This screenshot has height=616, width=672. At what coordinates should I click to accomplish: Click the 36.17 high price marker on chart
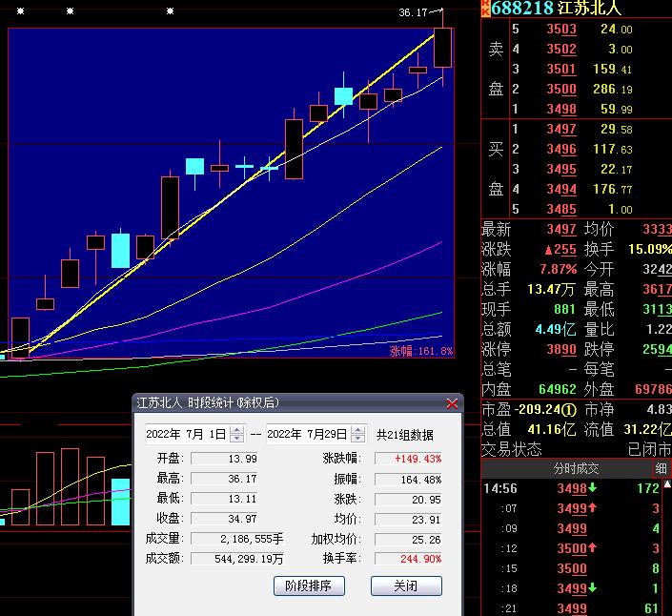(x=413, y=12)
